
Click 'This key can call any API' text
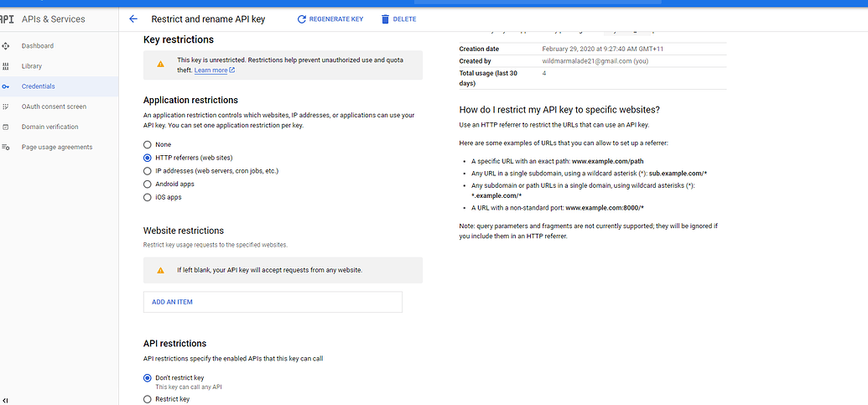pyautogui.click(x=189, y=387)
